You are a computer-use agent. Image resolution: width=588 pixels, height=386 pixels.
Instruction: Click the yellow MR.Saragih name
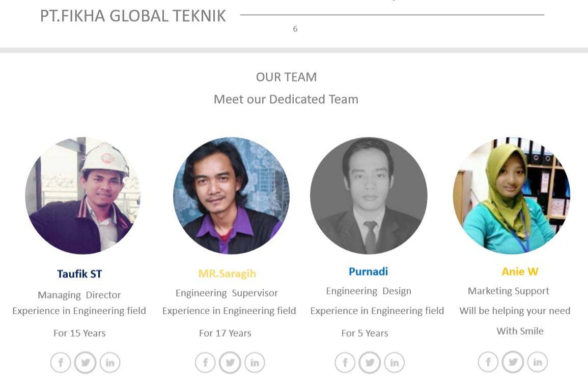[227, 274]
